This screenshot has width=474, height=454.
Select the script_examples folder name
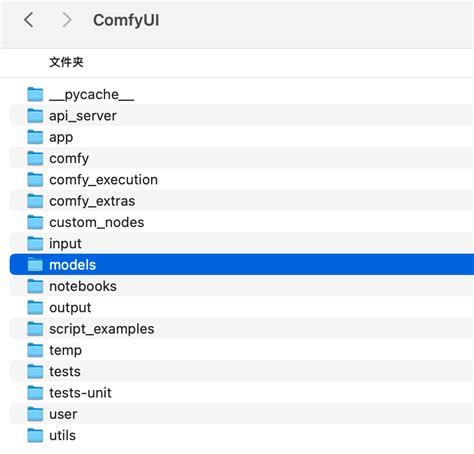tap(102, 329)
